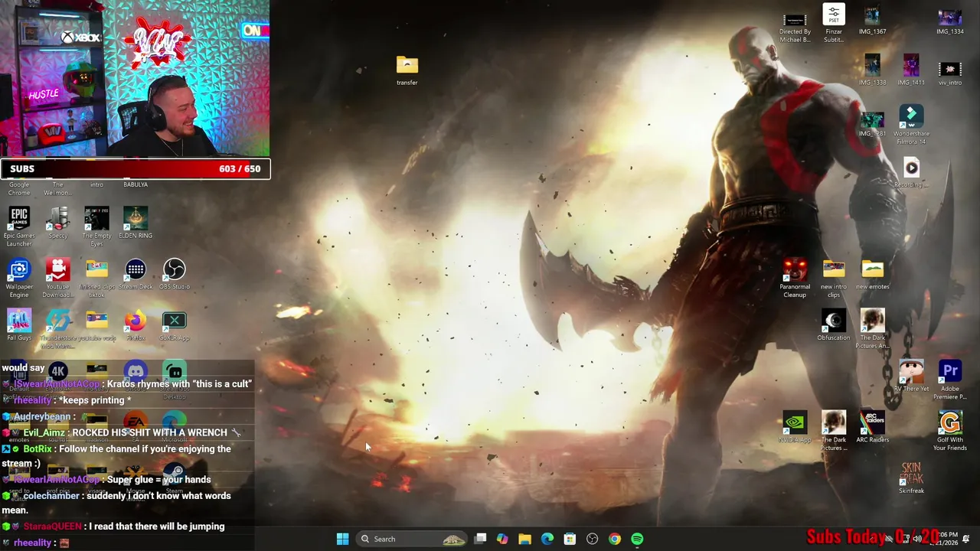Select the RV There Yet shortcut
This screenshot has width=980, height=551.
pos(911,376)
